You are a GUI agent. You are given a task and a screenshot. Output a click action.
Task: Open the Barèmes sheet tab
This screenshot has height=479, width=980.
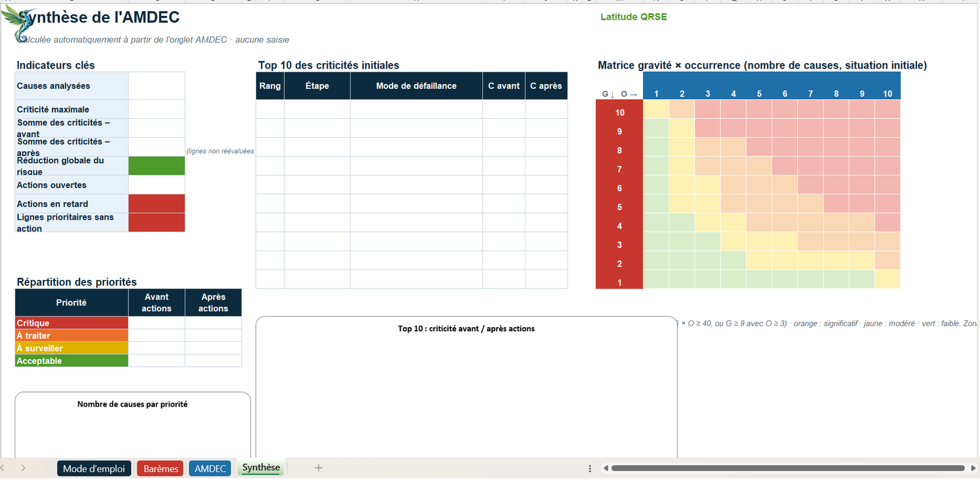pos(161,469)
